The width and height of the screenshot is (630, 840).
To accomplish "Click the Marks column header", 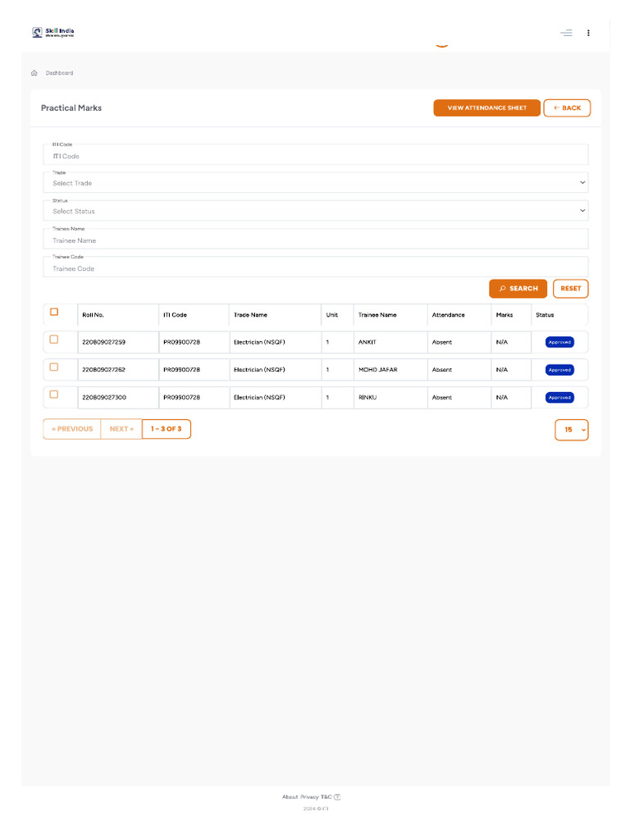I will point(504,315).
